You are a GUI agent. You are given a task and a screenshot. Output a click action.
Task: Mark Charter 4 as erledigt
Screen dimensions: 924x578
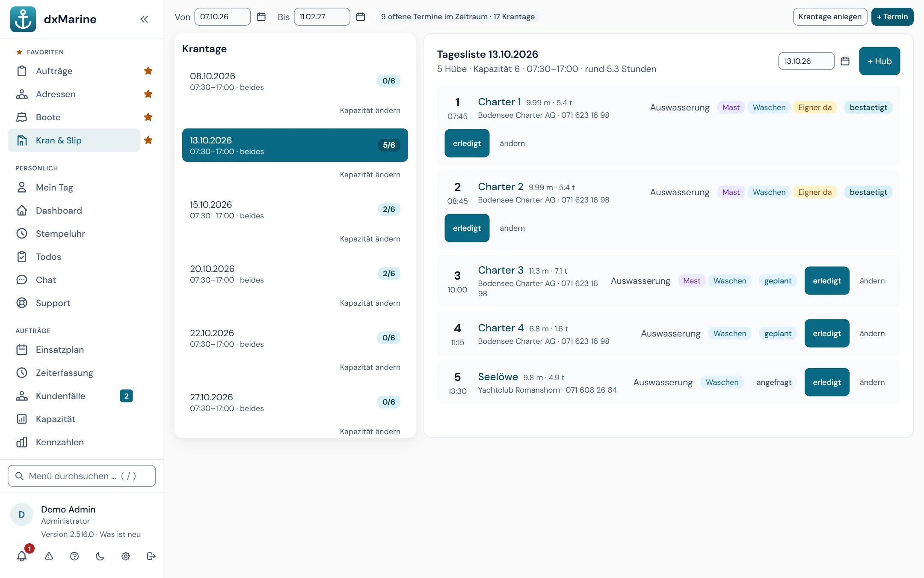tap(827, 334)
